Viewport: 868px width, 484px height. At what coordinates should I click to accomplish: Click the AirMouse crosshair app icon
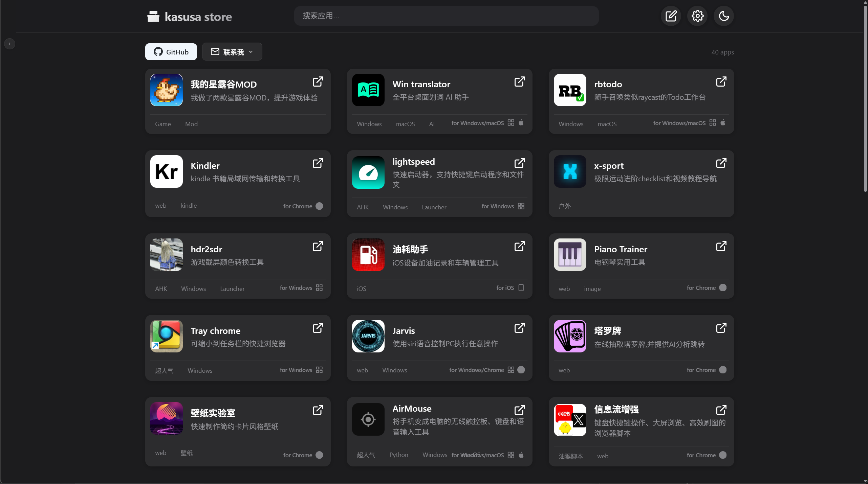click(368, 419)
